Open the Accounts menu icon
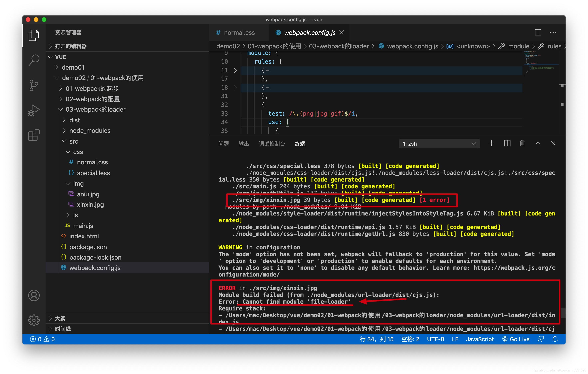Viewport: 588px width, 374px height. (34, 295)
